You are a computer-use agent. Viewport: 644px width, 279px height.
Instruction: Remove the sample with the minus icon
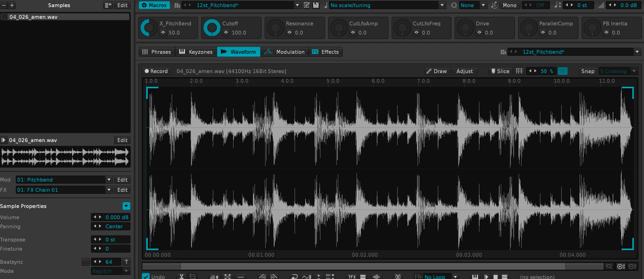tap(4, 5)
